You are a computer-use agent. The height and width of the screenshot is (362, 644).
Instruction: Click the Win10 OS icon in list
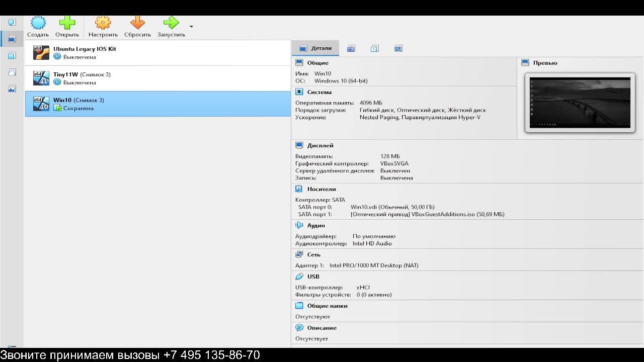[41, 104]
